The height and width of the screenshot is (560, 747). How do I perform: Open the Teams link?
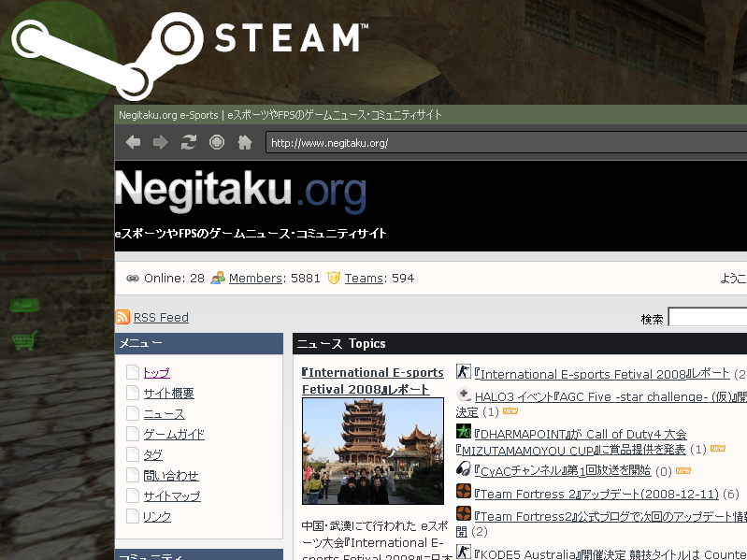(364, 278)
